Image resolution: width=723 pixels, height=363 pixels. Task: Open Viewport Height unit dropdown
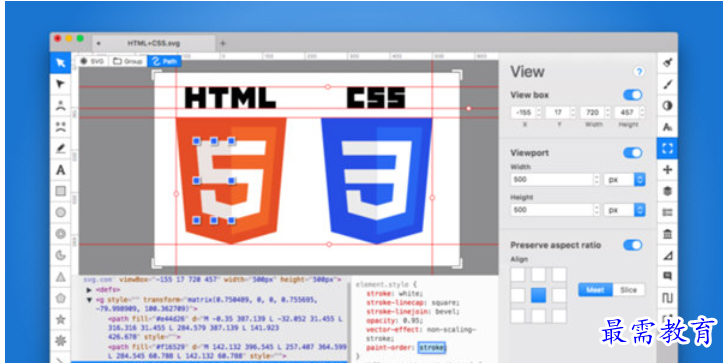(625, 210)
